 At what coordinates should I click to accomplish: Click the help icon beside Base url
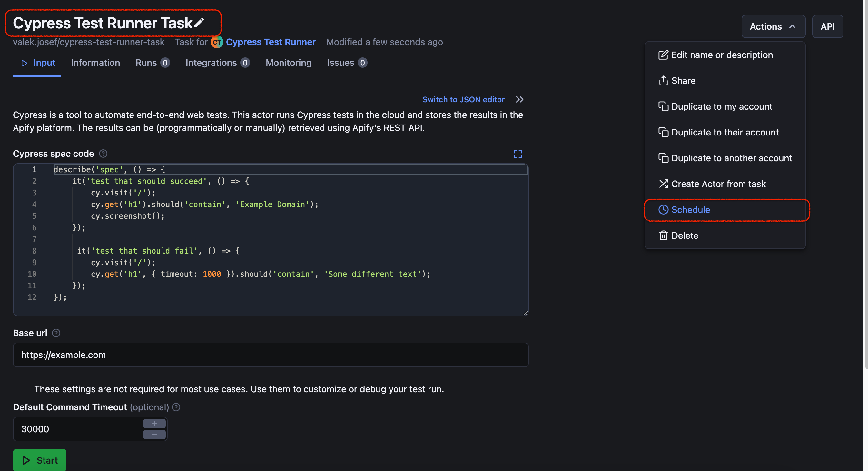56,333
